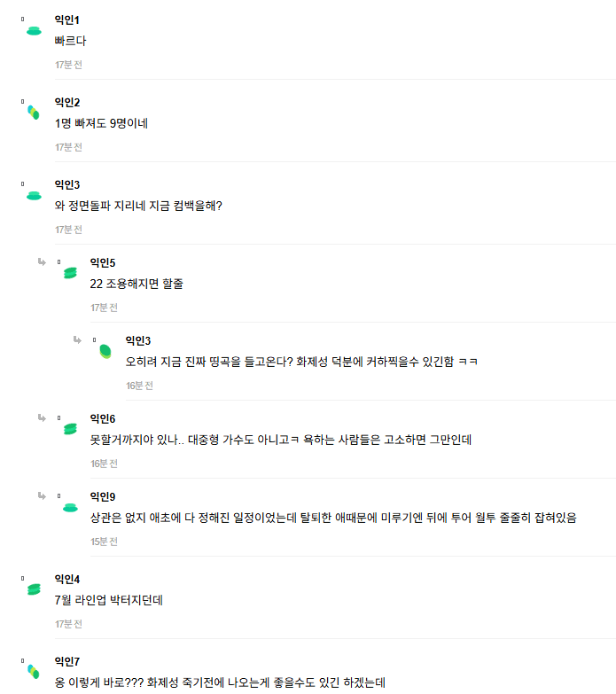This screenshot has height=694, width=616.
Task: Open the username 익인6
Action: click(x=103, y=418)
